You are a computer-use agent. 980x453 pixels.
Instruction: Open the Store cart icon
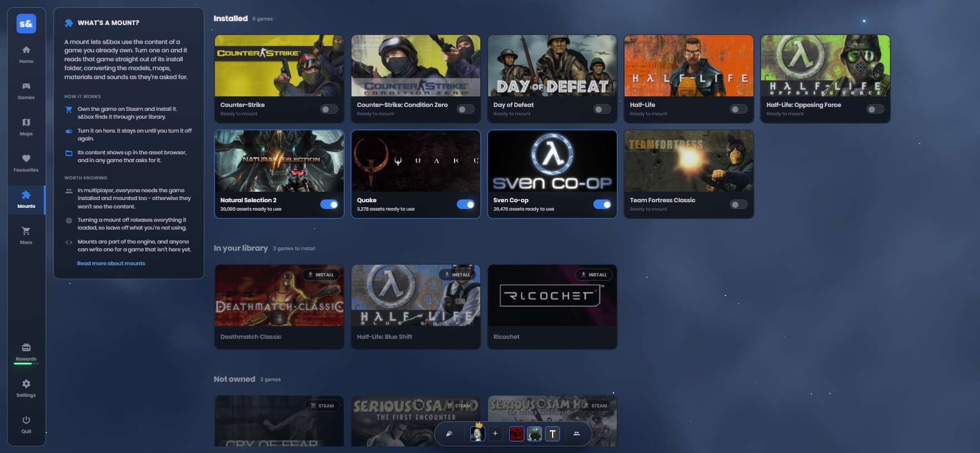click(26, 231)
